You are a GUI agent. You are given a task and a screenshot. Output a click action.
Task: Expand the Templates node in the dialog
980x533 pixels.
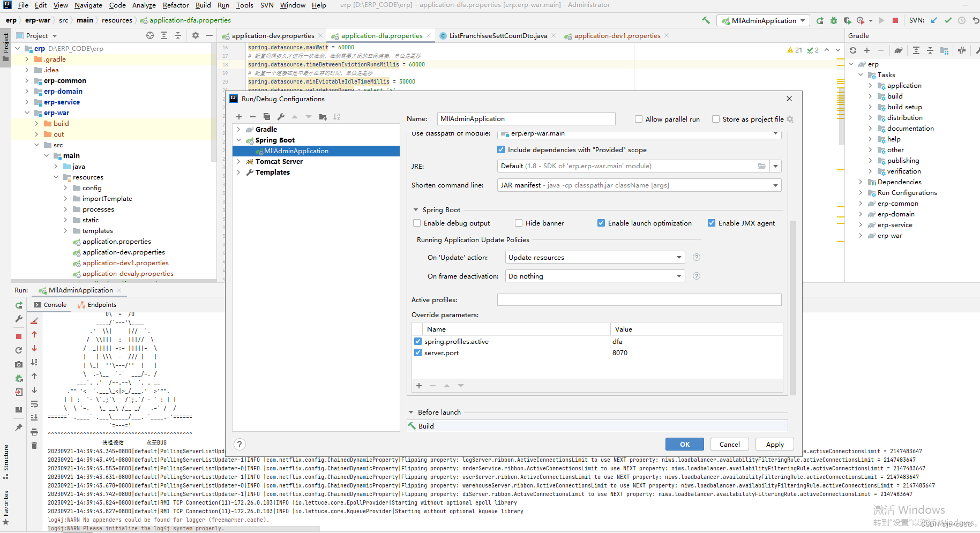[238, 172]
